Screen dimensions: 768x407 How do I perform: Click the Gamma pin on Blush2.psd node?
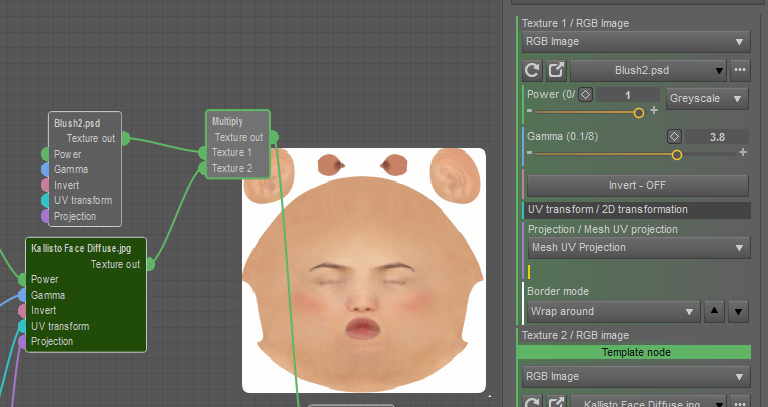point(45,169)
